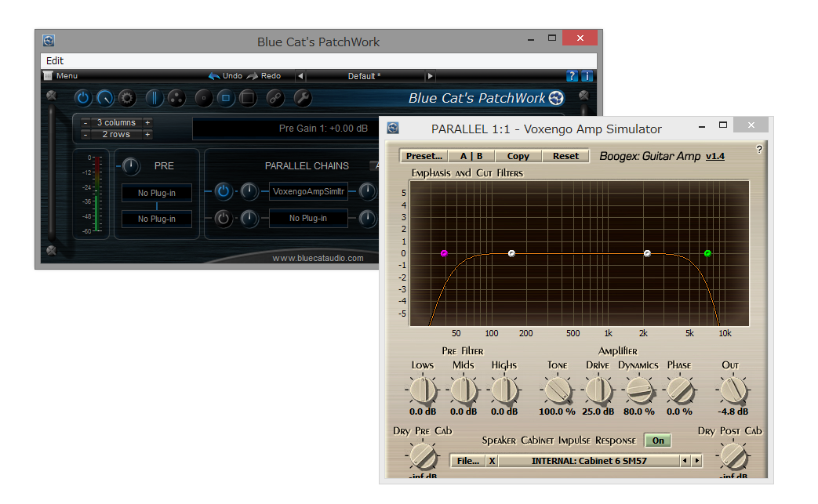Viewport: 818px width, 504px height.
Task: Select the magenta low-cut filter point
Action: pyautogui.click(x=444, y=253)
